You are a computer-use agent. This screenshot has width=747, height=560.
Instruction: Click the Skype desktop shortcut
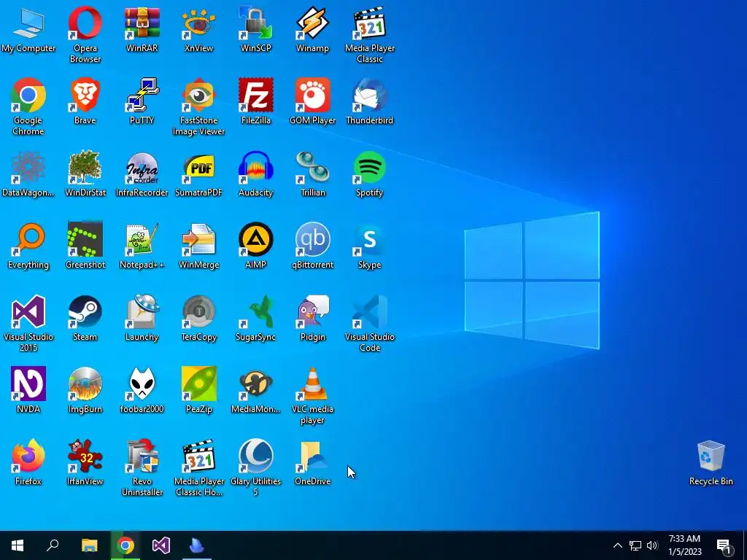pos(370,246)
